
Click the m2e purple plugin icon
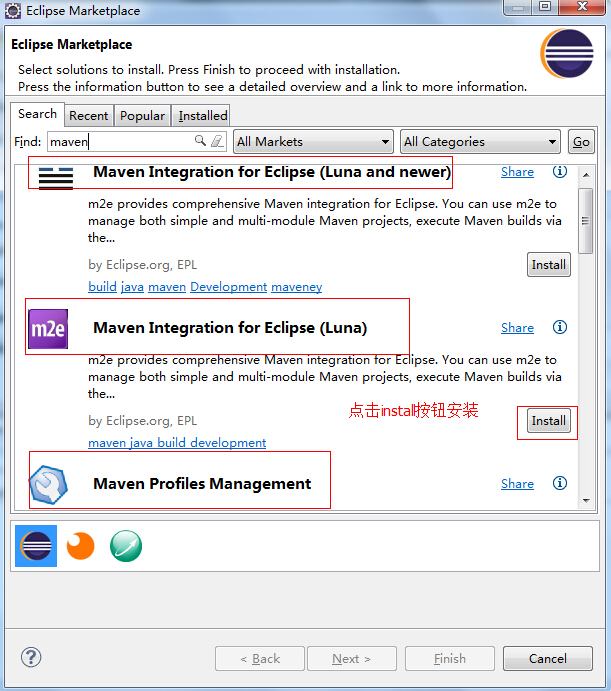[48, 329]
